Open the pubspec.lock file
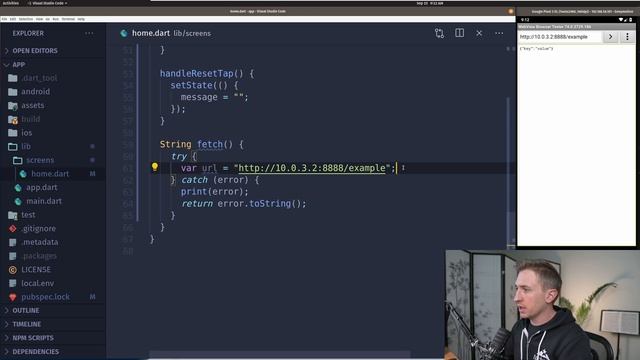The width and height of the screenshot is (640, 360). tap(53, 297)
